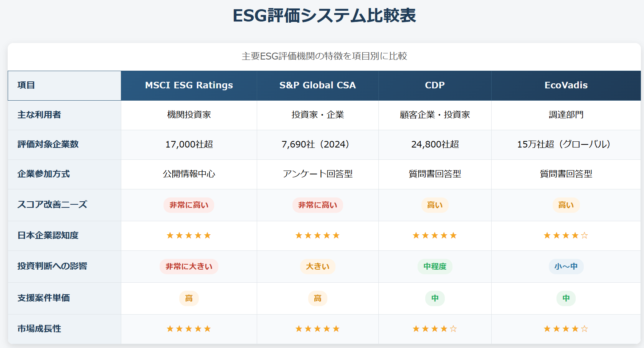The height and width of the screenshot is (348, 644).
Task: Click MSCI's 非常に大きい investment impact badge
Action: 189,267
